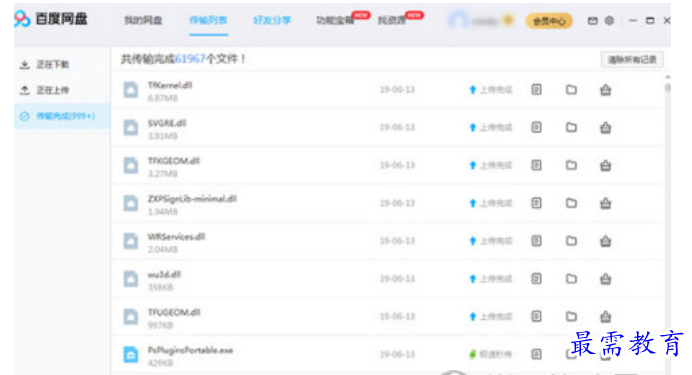Click the file name TFKGEOM.dll
Screen dimensions: 692x375
[174, 161]
